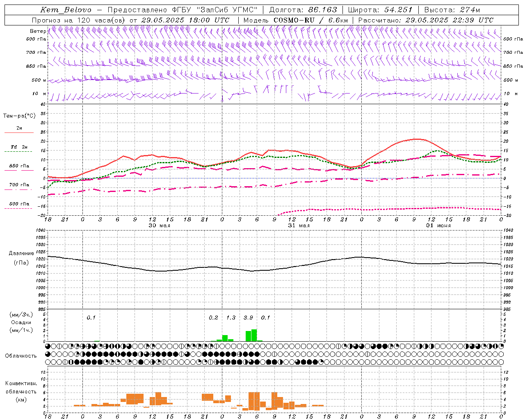This screenshot has height=420, width=525.
Task: Click the Давление pressure panel label
Action: pos(21,253)
